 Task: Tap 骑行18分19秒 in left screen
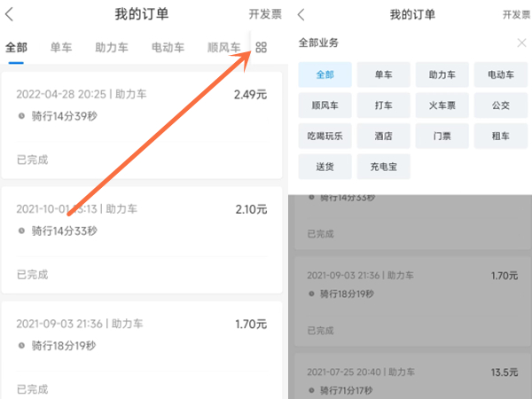[64, 346]
